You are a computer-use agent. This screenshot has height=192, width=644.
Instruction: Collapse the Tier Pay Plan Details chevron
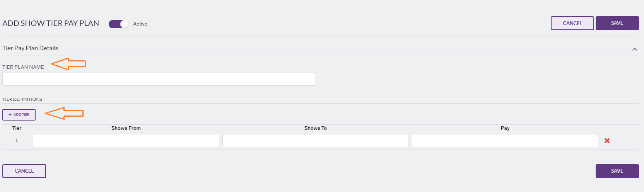634,49
